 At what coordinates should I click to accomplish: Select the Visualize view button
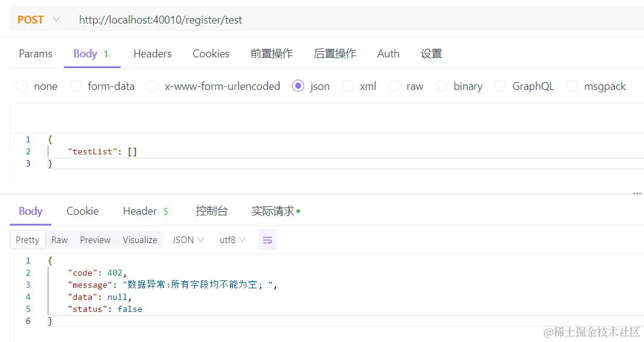140,240
